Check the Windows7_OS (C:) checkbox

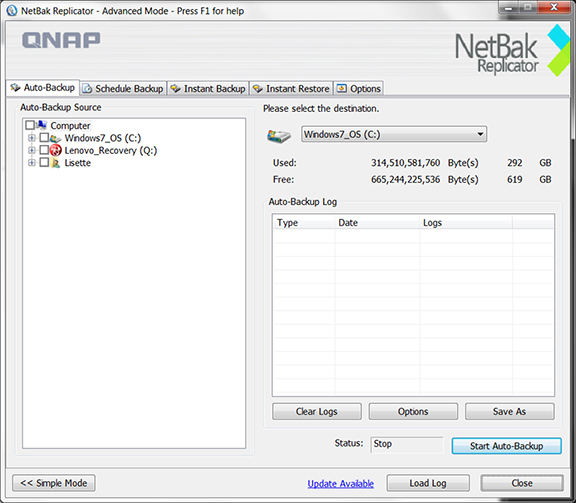[44, 137]
